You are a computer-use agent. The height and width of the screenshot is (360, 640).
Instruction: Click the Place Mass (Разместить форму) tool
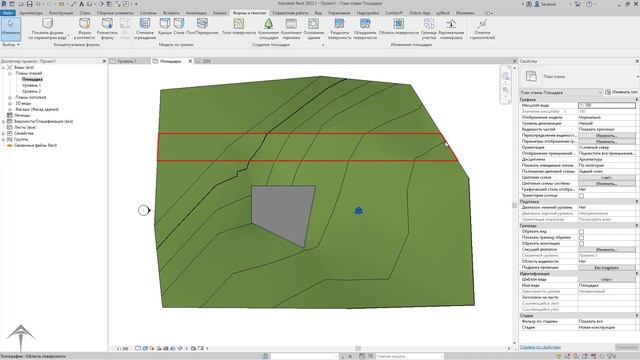tap(107, 29)
